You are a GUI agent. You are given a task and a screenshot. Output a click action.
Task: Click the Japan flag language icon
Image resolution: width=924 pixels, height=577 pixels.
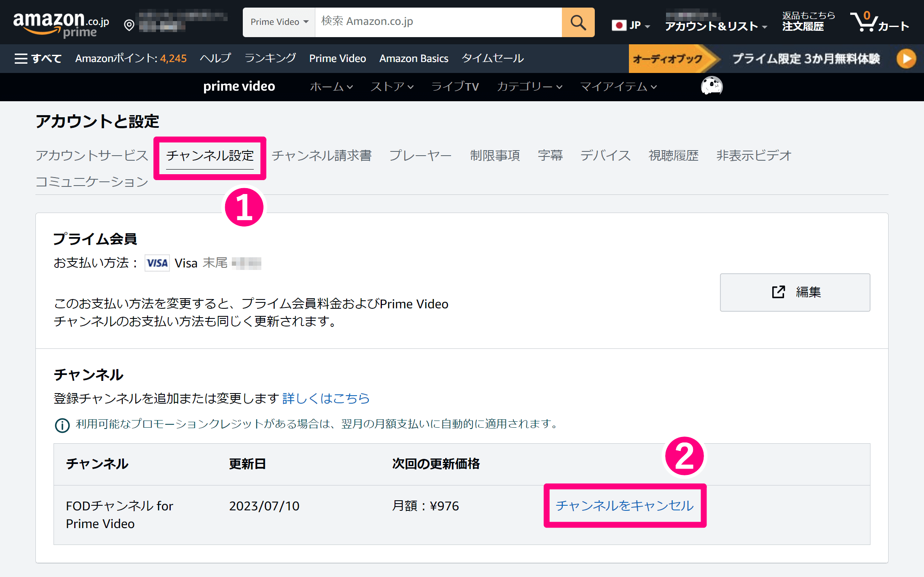click(x=619, y=25)
